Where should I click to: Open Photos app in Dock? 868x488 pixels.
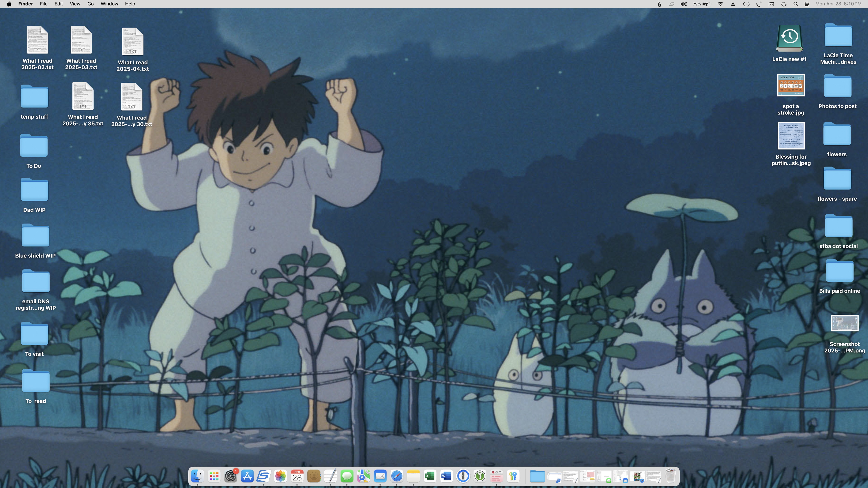point(280,476)
